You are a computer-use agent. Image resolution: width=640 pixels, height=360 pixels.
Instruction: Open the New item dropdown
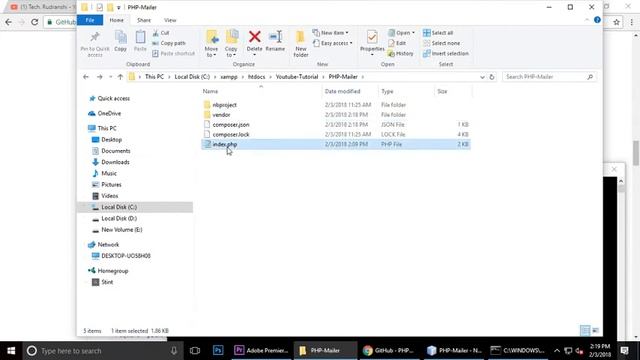(331, 33)
